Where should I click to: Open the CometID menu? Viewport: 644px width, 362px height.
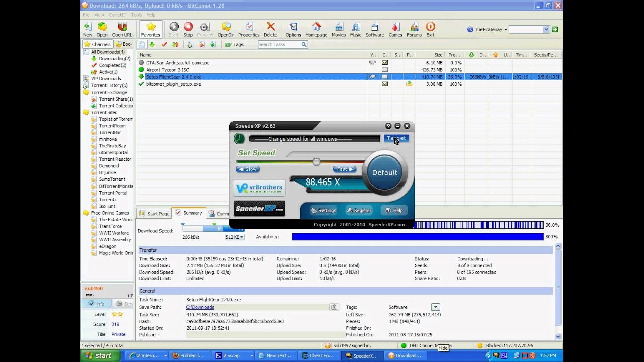(118, 15)
